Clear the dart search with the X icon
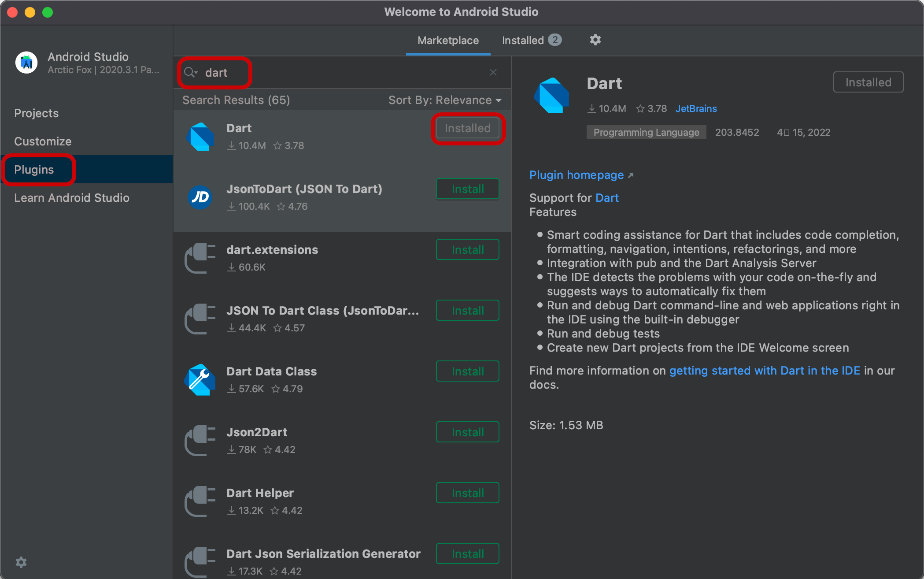The width and height of the screenshot is (924, 579). pyautogui.click(x=493, y=72)
